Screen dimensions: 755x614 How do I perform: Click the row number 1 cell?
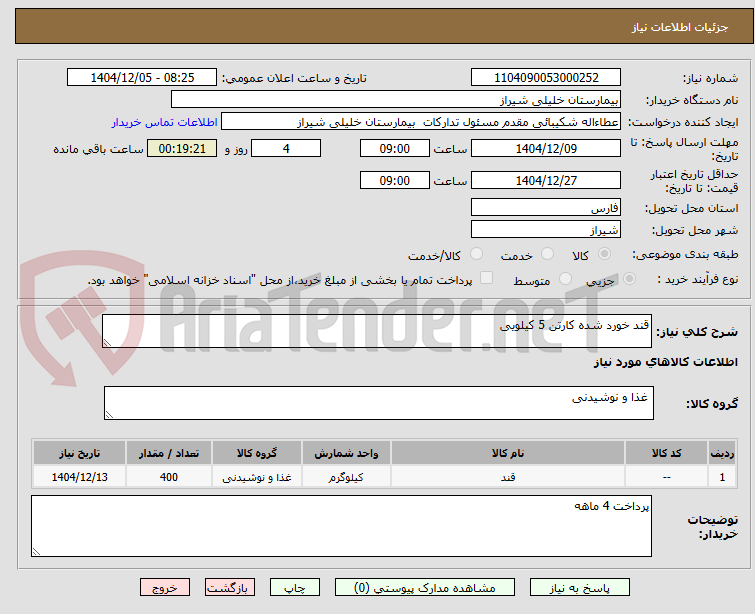(722, 477)
